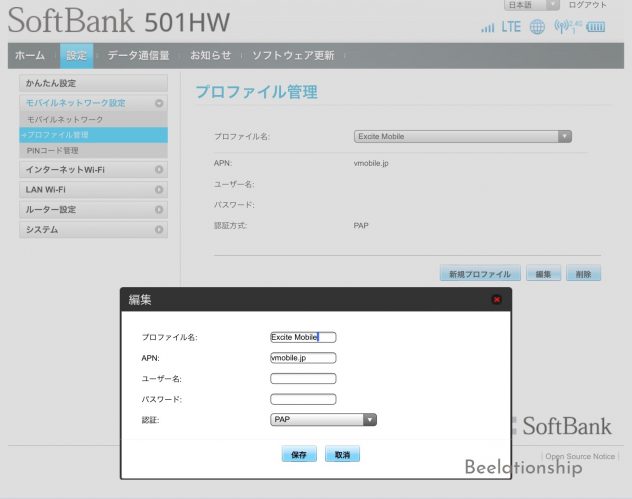
Task: Click the PAP 認証方式 value text
Action: (361, 225)
